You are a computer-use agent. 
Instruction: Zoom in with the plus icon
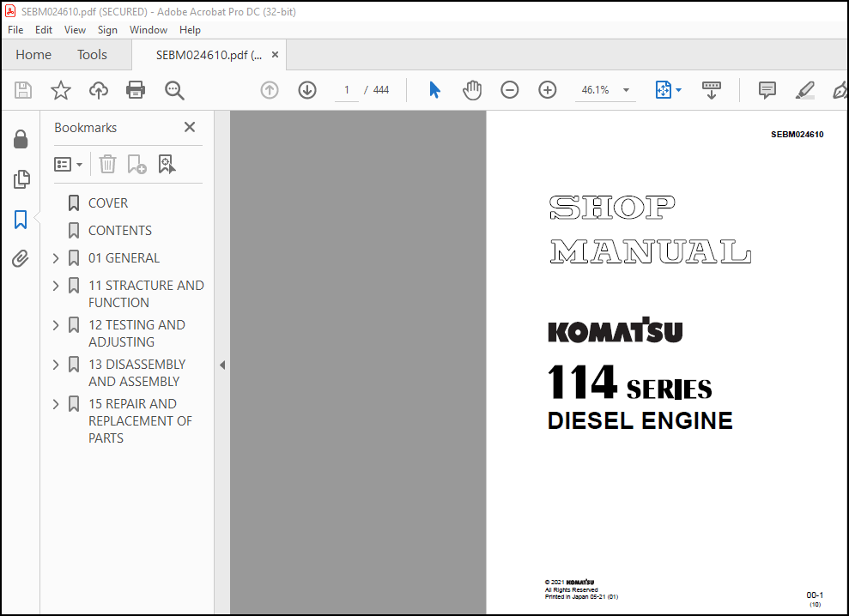(548, 90)
